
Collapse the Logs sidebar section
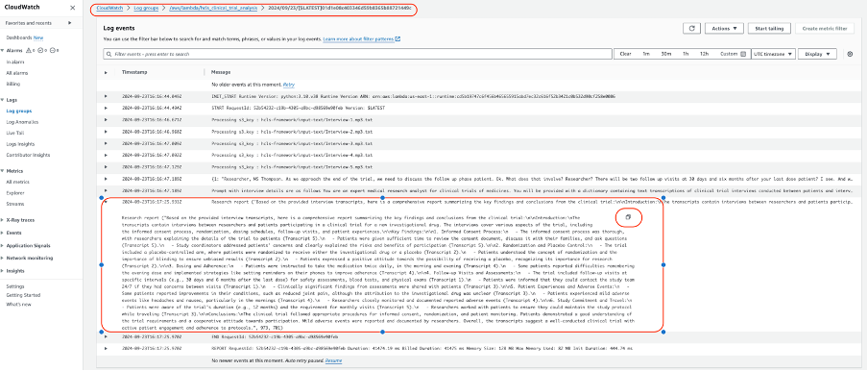pyautogui.click(x=3, y=100)
